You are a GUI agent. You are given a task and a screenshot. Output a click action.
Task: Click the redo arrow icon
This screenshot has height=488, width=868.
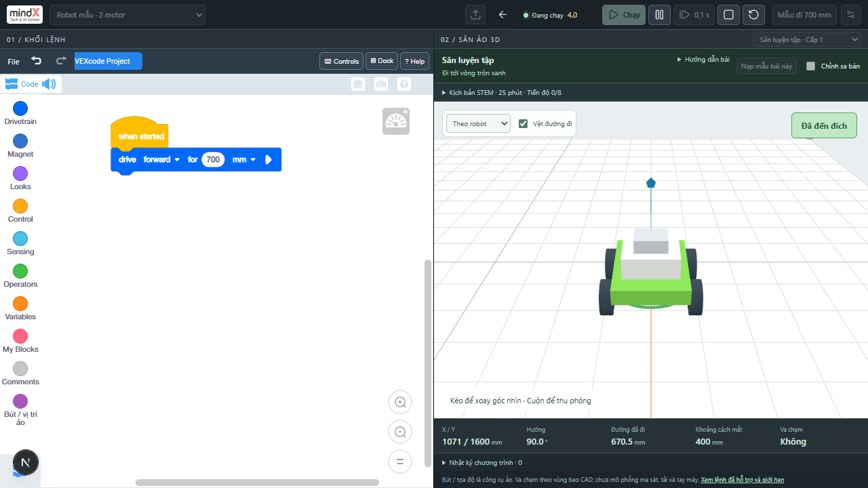[x=61, y=61]
